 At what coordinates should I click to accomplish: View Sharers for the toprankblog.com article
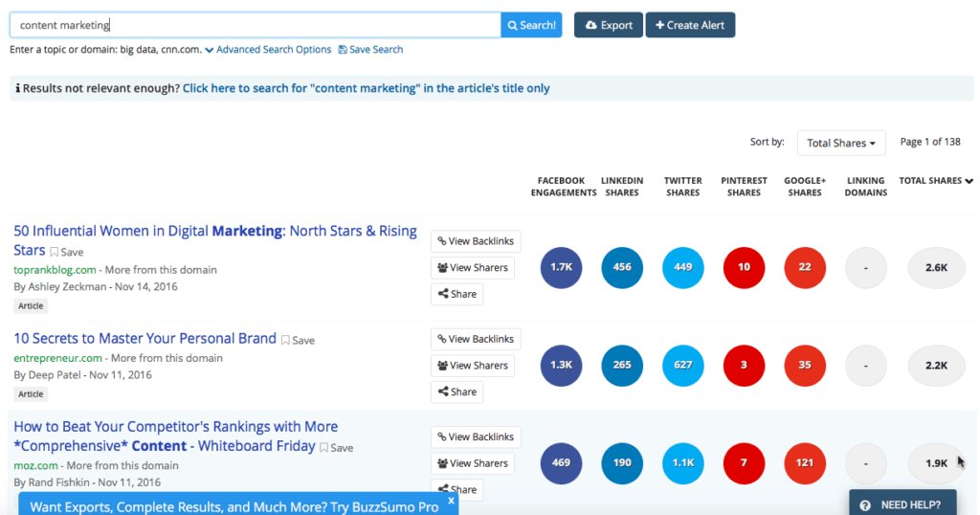pyautogui.click(x=473, y=267)
